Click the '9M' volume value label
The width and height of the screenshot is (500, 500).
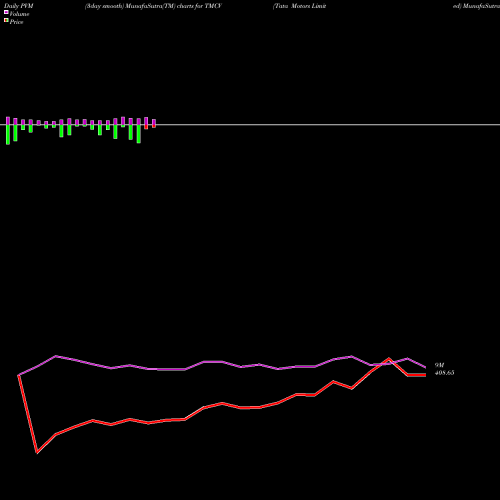point(440,365)
